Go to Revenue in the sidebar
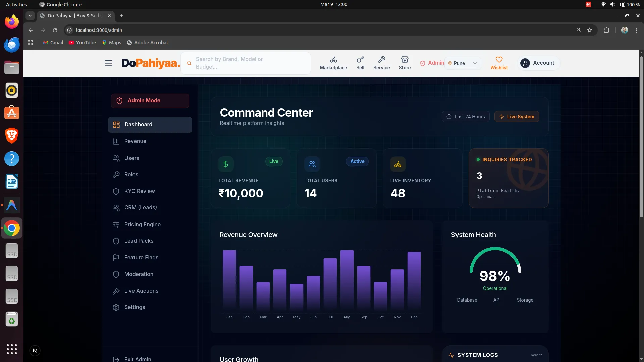 [x=135, y=141]
